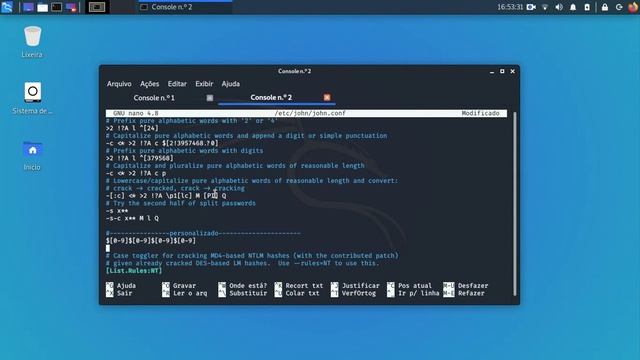Click the Pos atual shortcut label
Image resolution: width=640 pixels, height=360 pixels.
415,286
